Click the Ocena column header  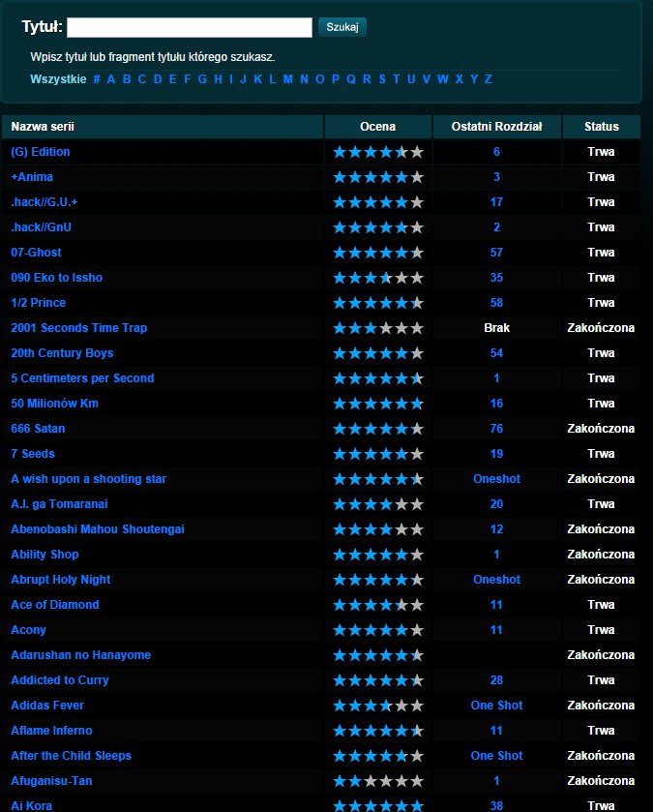pos(377,127)
